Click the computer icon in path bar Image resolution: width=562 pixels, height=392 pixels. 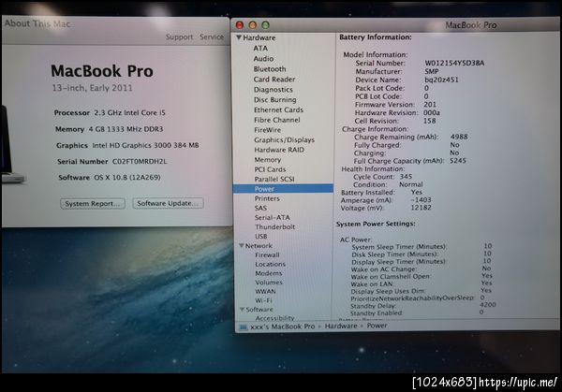(x=244, y=327)
